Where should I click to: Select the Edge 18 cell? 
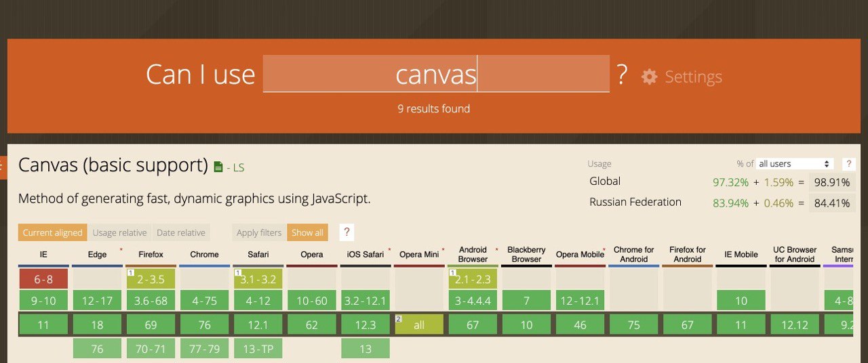tap(98, 325)
